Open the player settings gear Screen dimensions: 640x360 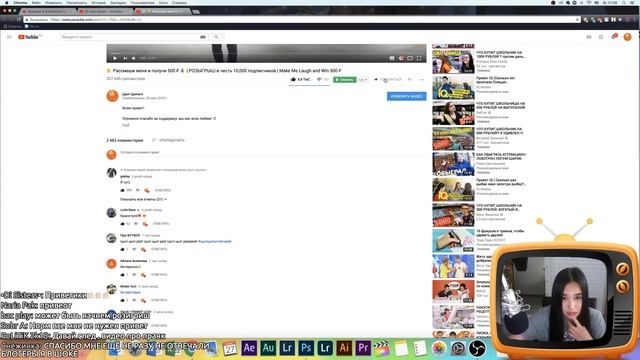click(401, 58)
